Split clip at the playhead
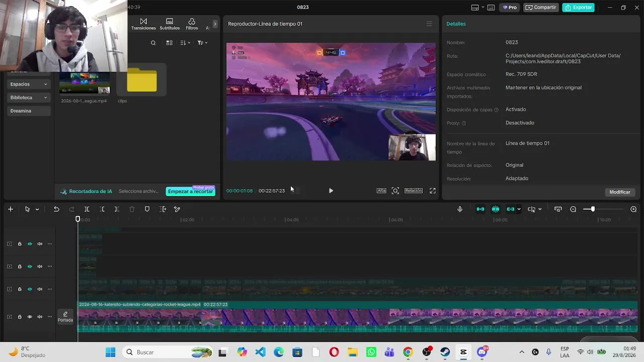 [87, 209]
